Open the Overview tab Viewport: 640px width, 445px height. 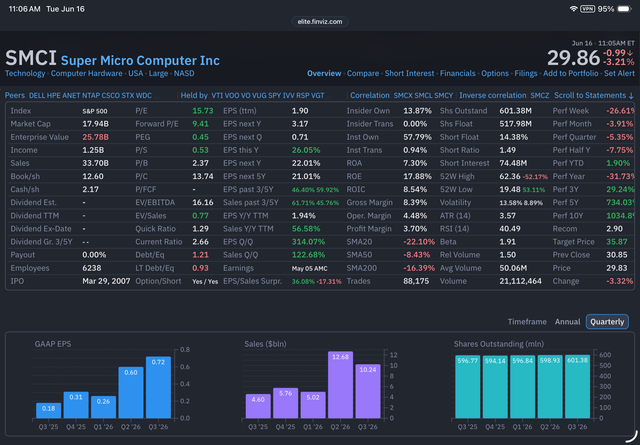click(324, 73)
